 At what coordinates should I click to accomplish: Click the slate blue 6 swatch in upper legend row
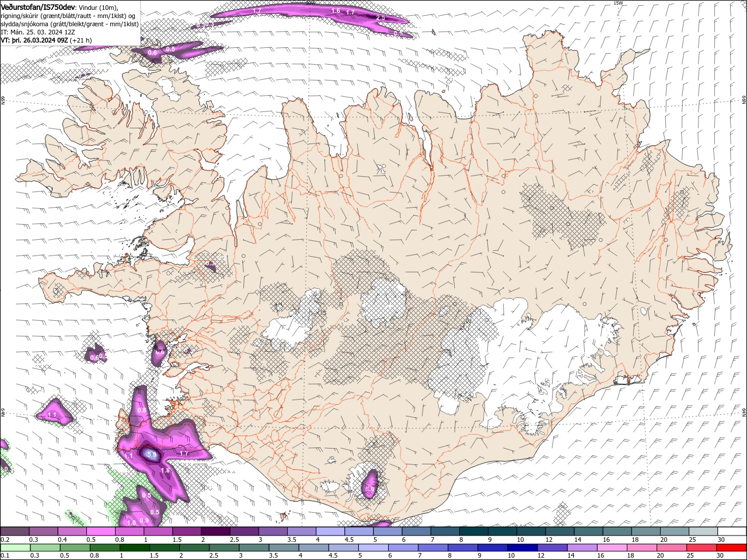click(417, 531)
